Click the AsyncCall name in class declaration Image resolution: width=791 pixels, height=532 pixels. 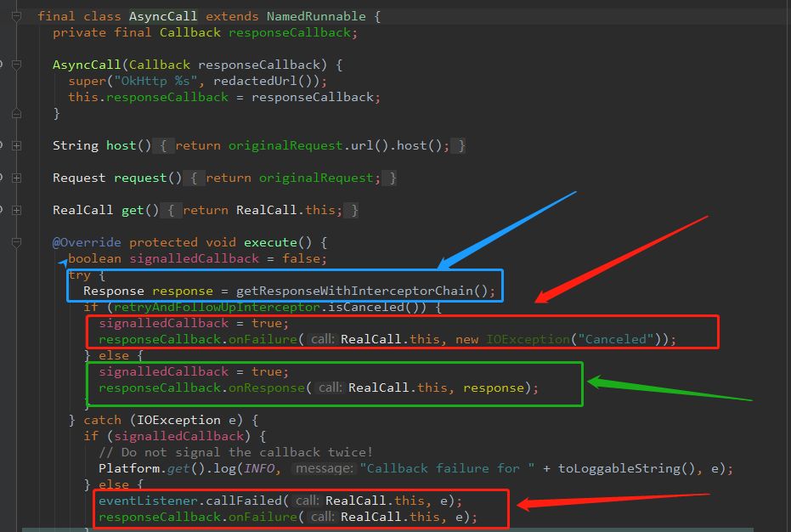point(163,17)
